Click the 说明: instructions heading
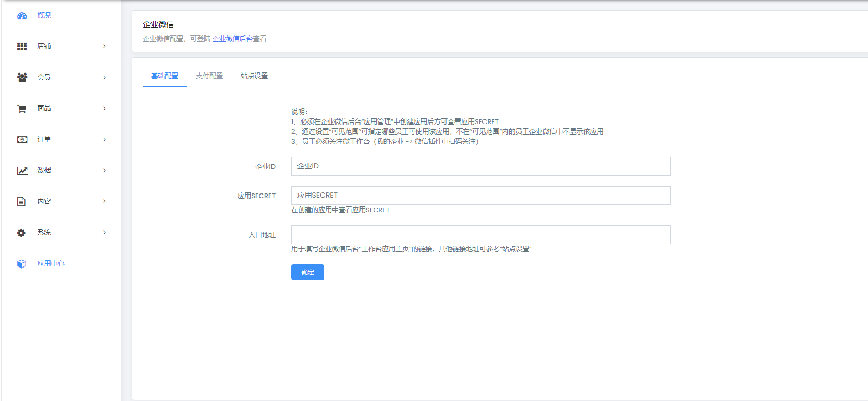This screenshot has width=868, height=401. pos(300,112)
